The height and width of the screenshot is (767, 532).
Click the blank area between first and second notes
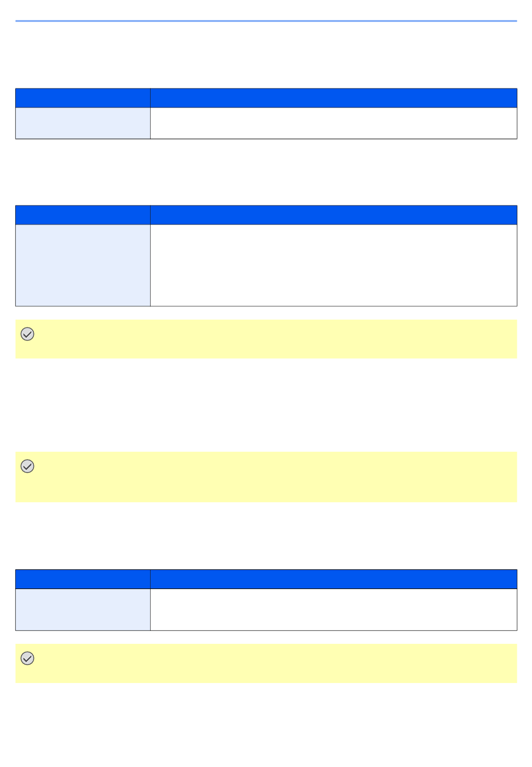click(266, 405)
